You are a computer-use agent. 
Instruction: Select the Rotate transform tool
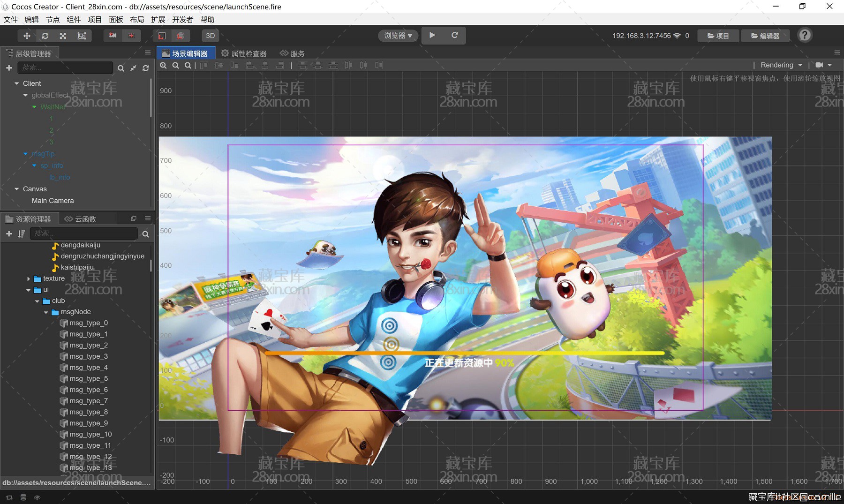click(x=45, y=36)
